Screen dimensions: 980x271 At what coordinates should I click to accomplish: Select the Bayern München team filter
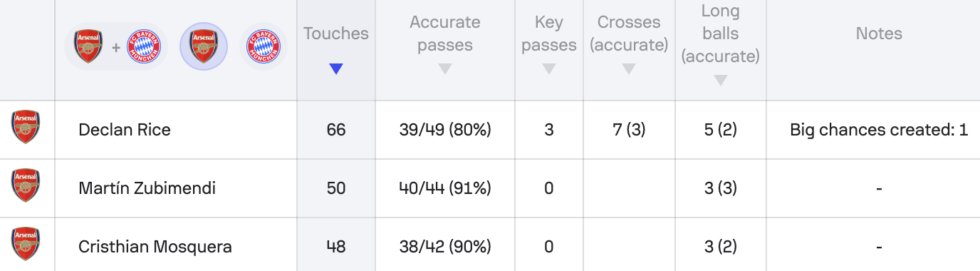263,47
